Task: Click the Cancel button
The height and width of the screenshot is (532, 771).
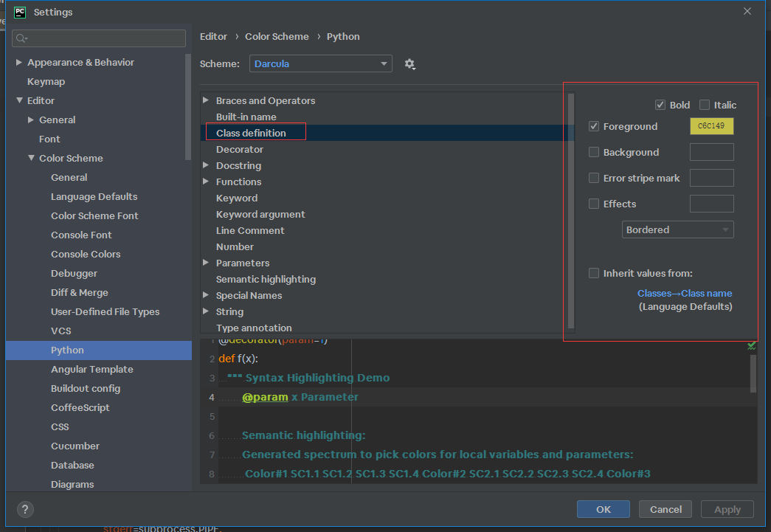Action: (665, 509)
